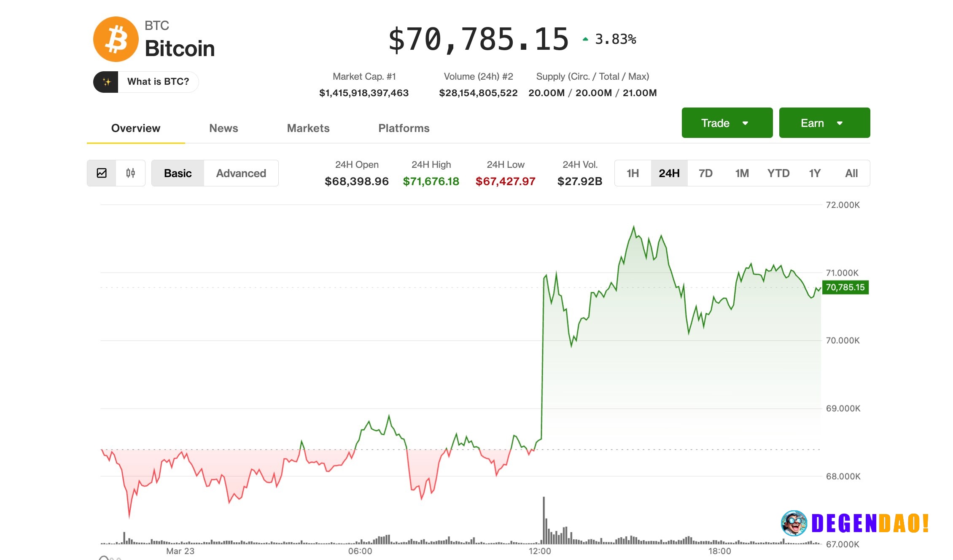
Task: Expand the All time range option
Action: click(x=851, y=173)
